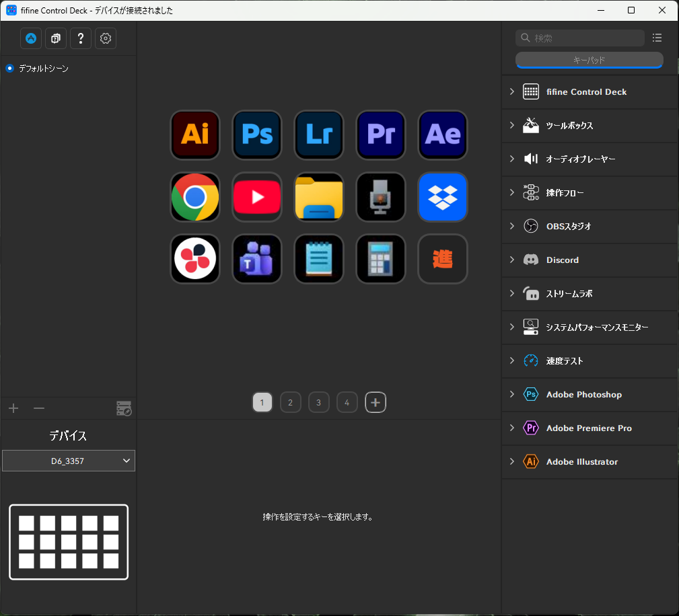This screenshot has height=616, width=679.
Task: Expand the Adobe Photoshop category
Action: (589, 394)
